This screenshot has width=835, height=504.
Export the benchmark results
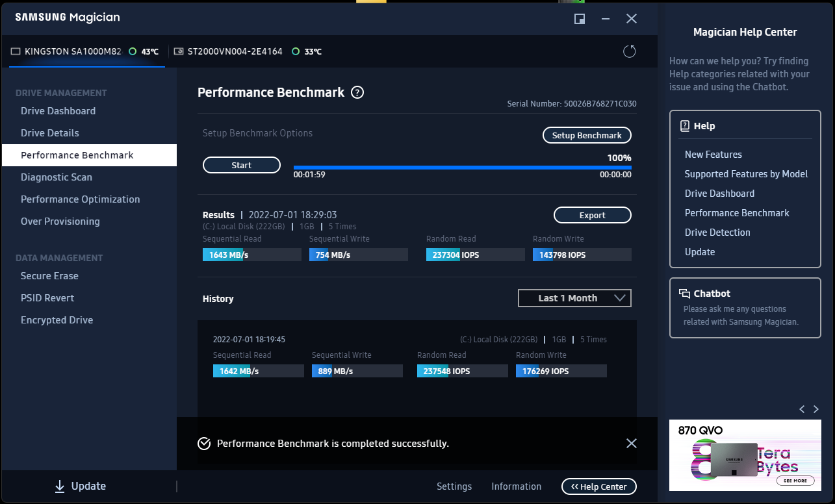(x=592, y=215)
